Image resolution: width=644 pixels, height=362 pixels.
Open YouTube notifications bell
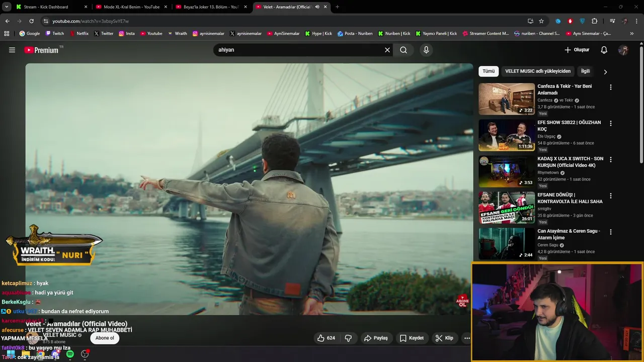604,50
